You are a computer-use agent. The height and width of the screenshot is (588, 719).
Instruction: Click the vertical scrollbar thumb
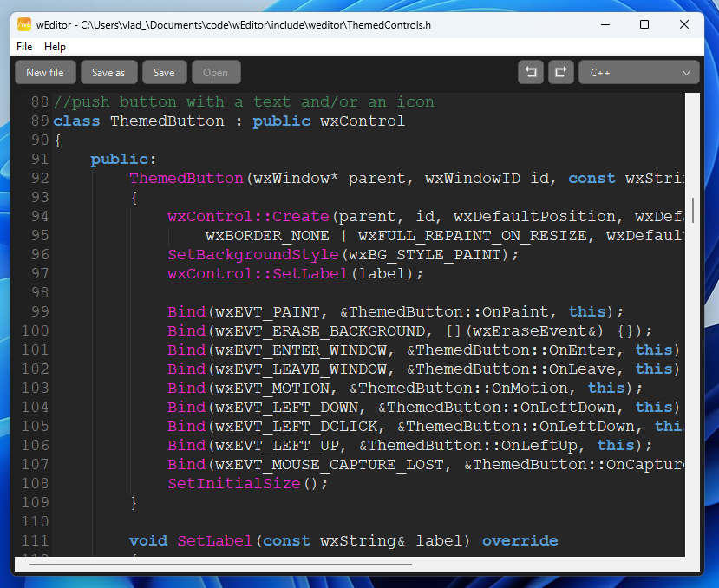coord(692,210)
